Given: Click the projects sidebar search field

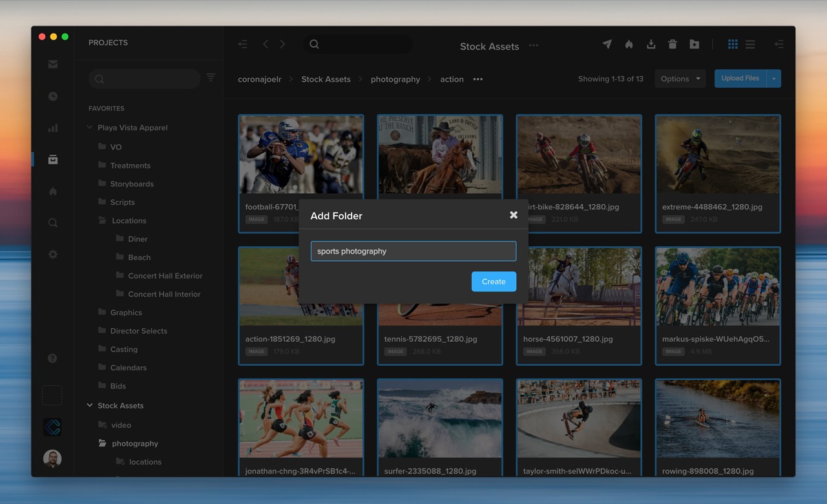Looking at the screenshot, I should coord(145,79).
